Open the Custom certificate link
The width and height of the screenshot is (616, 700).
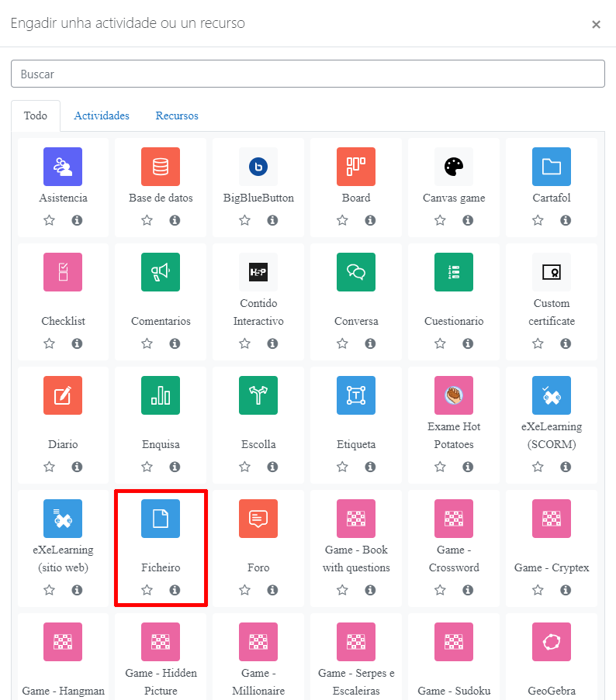click(552, 312)
